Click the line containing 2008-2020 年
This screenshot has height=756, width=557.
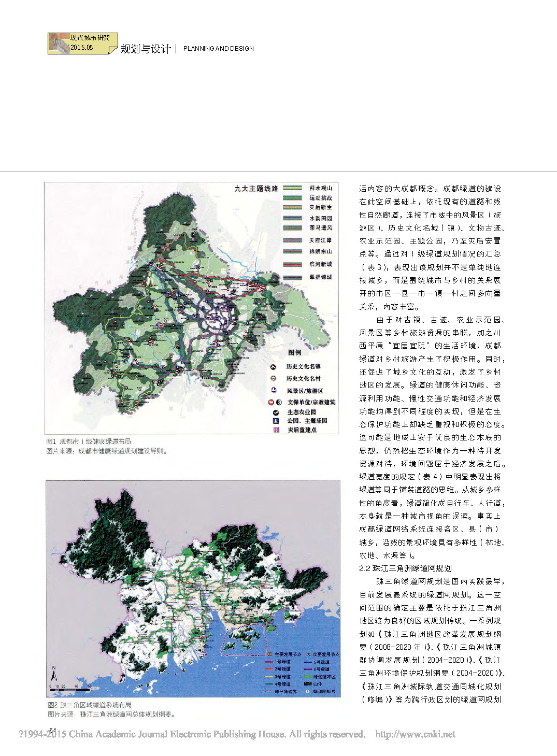pyautogui.click(x=430, y=647)
